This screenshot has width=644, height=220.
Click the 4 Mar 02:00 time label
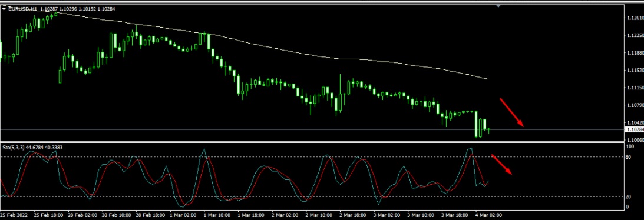pyautogui.click(x=489, y=215)
